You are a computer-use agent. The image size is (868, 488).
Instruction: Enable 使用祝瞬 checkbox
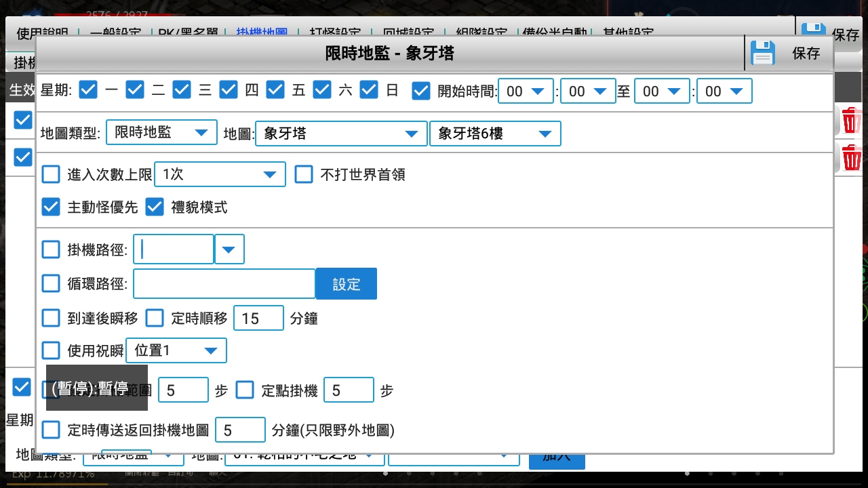coord(52,350)
